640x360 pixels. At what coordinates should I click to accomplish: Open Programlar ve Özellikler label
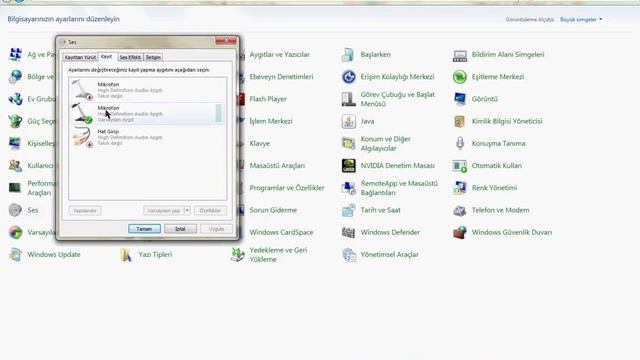287,188
